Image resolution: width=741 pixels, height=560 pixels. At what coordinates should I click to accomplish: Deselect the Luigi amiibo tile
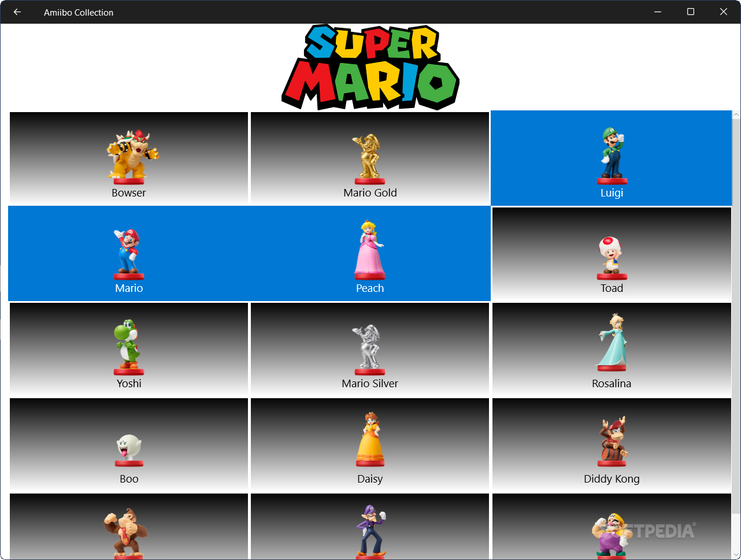click(x=612, y=158)
